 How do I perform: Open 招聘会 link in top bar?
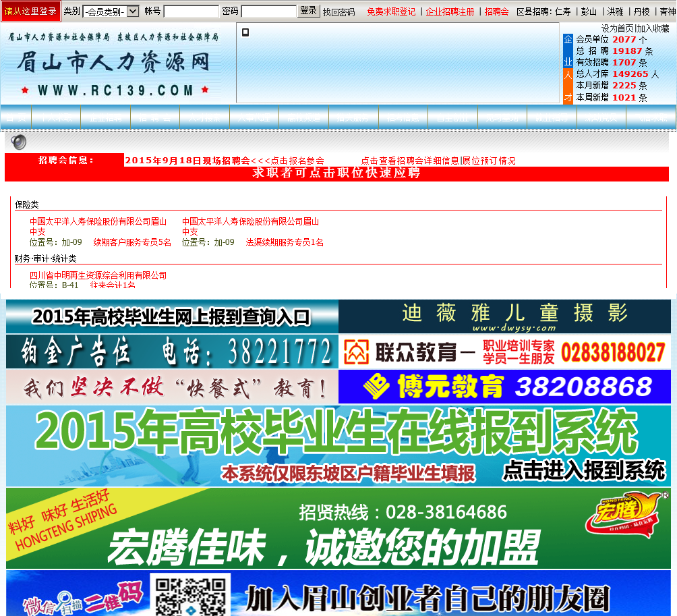pos(496,11)
